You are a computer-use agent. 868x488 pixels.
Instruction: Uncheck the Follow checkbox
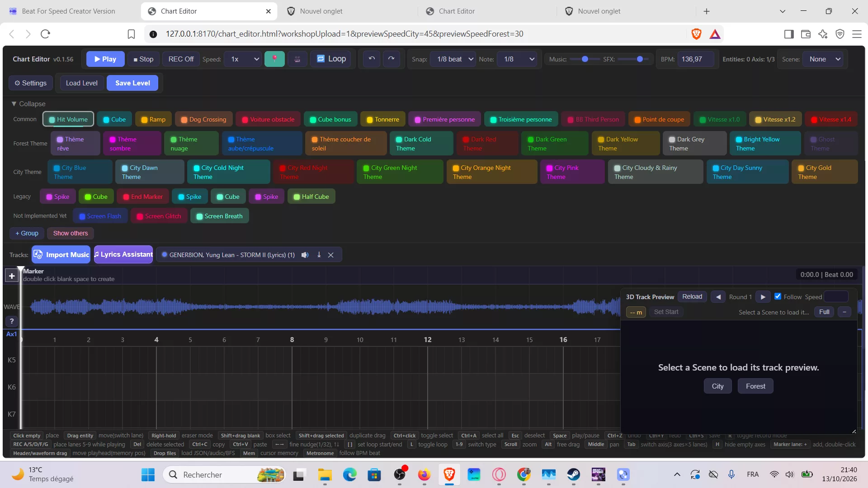click(778, 296)
